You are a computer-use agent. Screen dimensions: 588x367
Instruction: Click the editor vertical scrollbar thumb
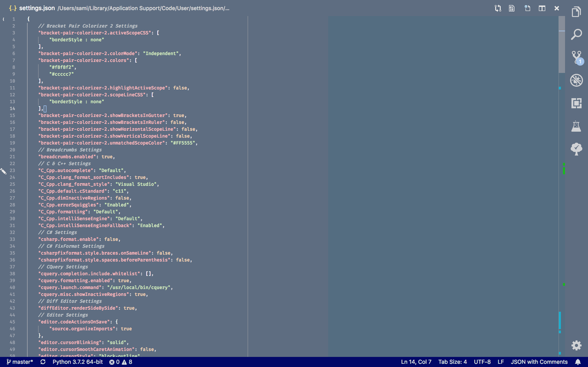[x=562, y=44]
